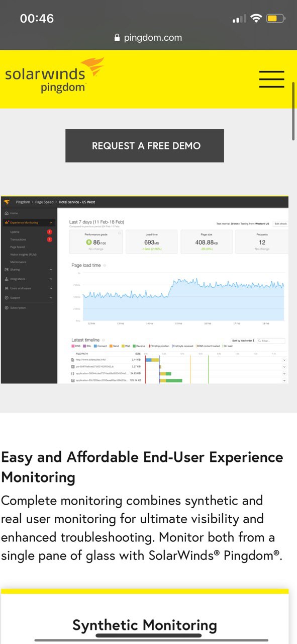The width and height of the screenshot is (297, 644).
Task: Click the Subscription icon in dashboard sidebar
Action: click(x=6, y=307)
